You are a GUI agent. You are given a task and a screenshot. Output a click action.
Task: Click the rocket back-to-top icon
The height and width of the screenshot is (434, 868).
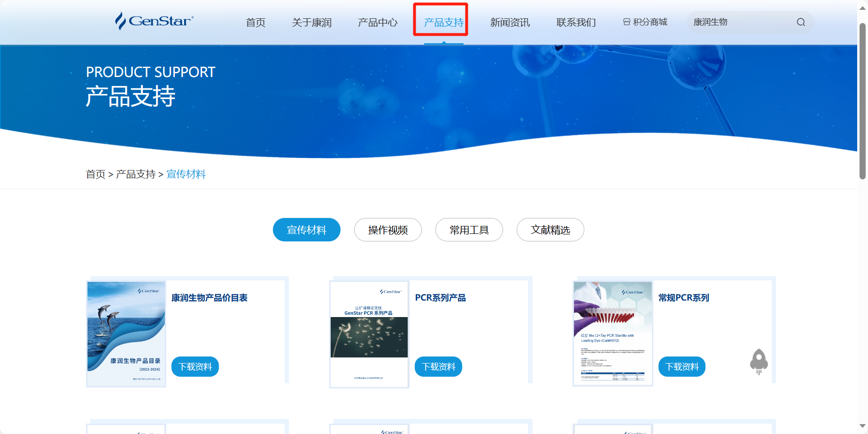[759, 361]
